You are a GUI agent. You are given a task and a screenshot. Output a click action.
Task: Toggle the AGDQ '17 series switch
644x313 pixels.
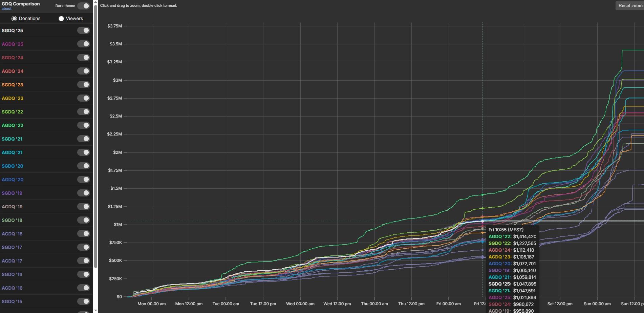[83, 261]
